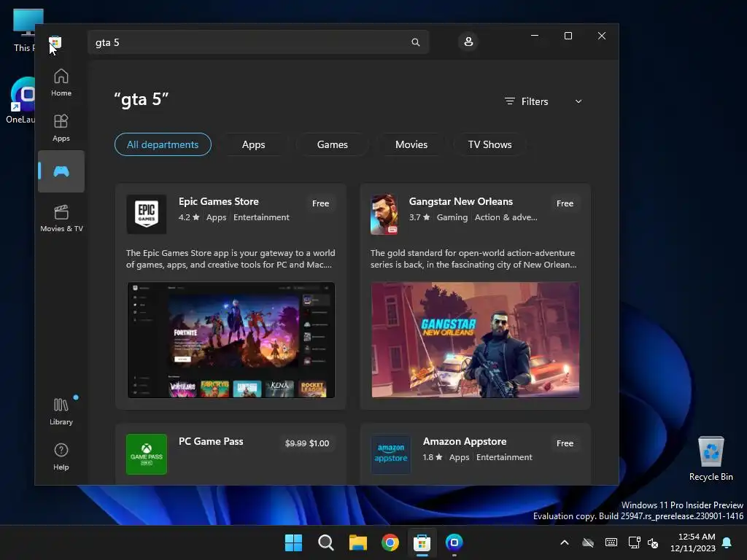Viewport: 747px width, 560px height.
Task: Show hidden system tray icons
Action: tap(565, 542)
